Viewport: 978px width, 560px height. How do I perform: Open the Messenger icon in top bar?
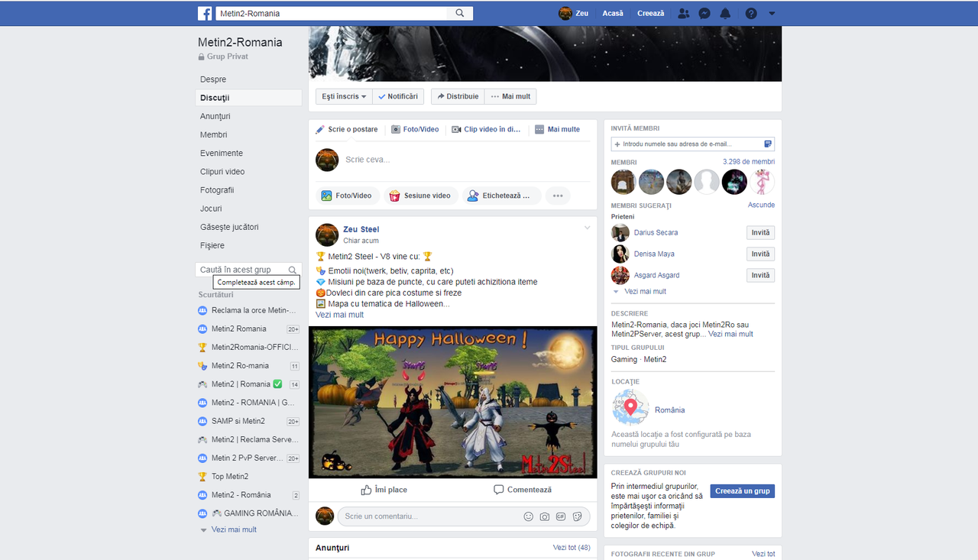coord(704,13)
